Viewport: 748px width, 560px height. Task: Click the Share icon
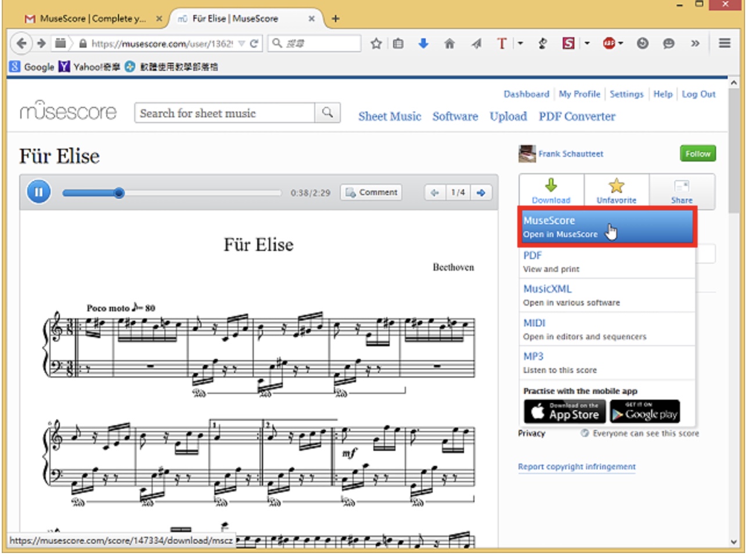click(x=681, y=186)
